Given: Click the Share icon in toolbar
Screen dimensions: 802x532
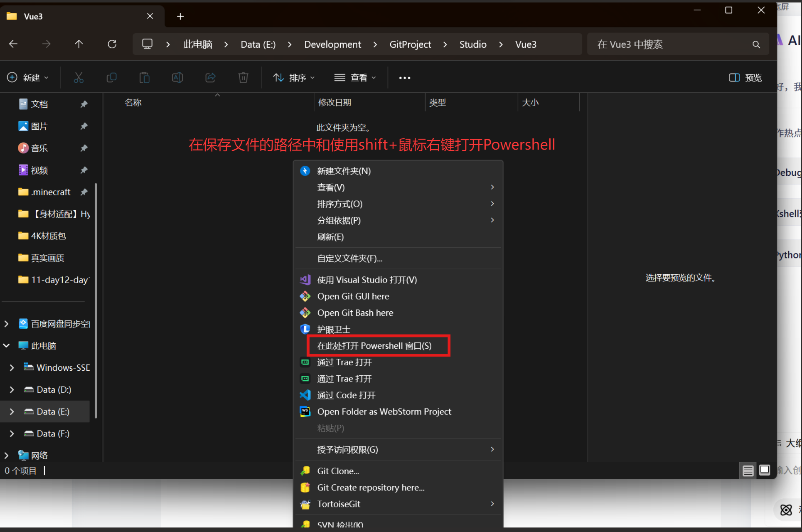Looking at the screenshot, I should (210, 78).
